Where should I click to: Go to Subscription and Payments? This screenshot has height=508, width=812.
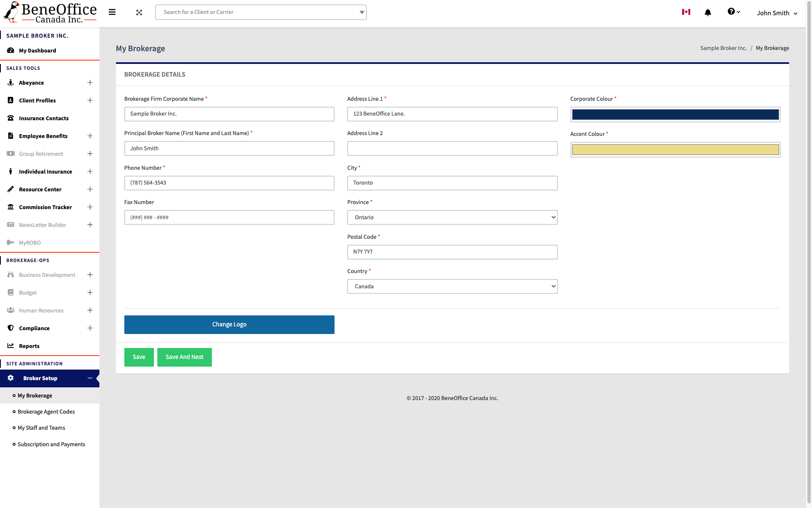(51, 444)
